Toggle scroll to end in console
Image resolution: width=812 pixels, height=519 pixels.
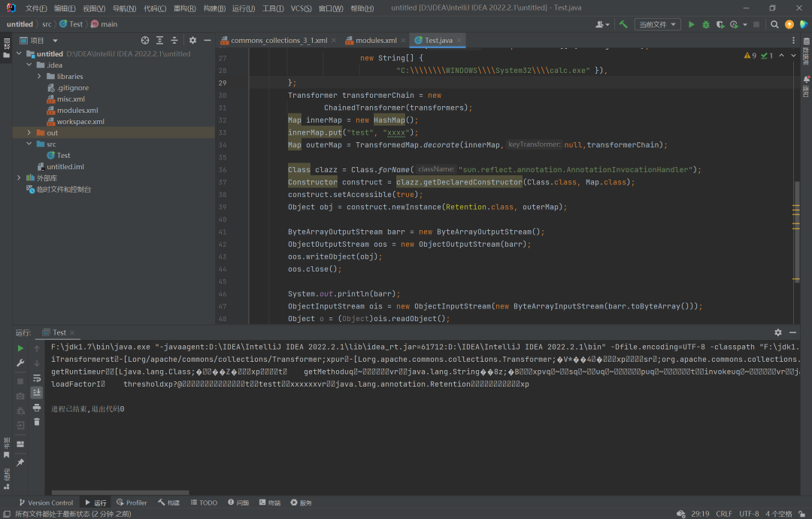[x=37, y=393]
